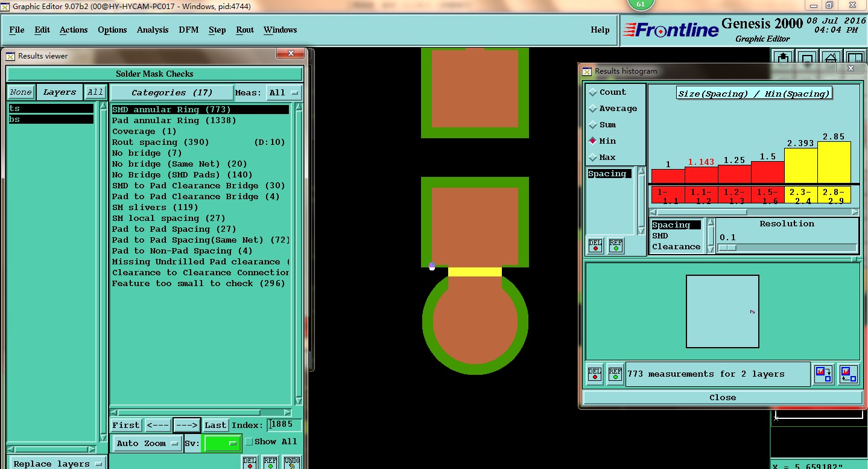Viewport: 868px width, 469px height.
Task: Select the Count radio option
Action: (593, 92)
